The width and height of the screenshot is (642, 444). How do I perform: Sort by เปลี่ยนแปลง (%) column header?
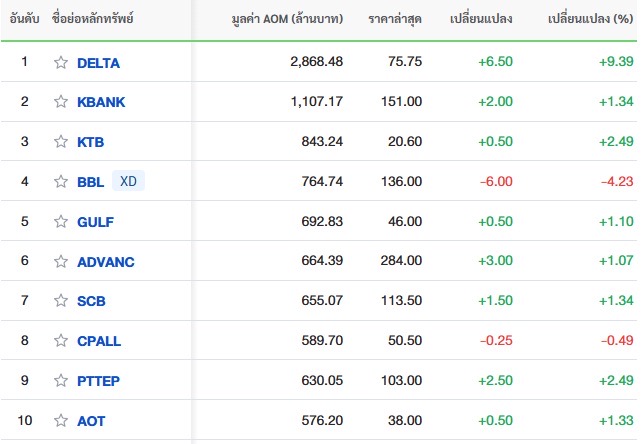click(x=590, y=19)
